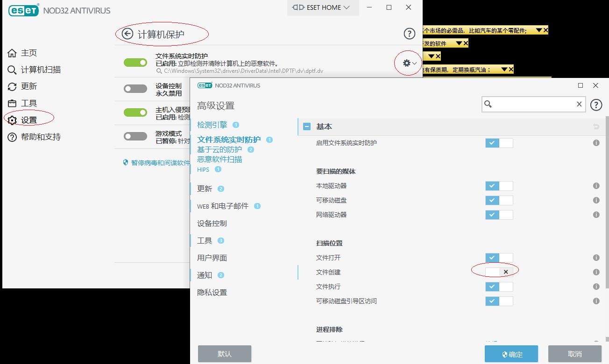Image resolution: width=609 pixels, height=364 pixels.
Task: Select 恶意软件扫描 in settings tree
Action: tap(220, 159)
